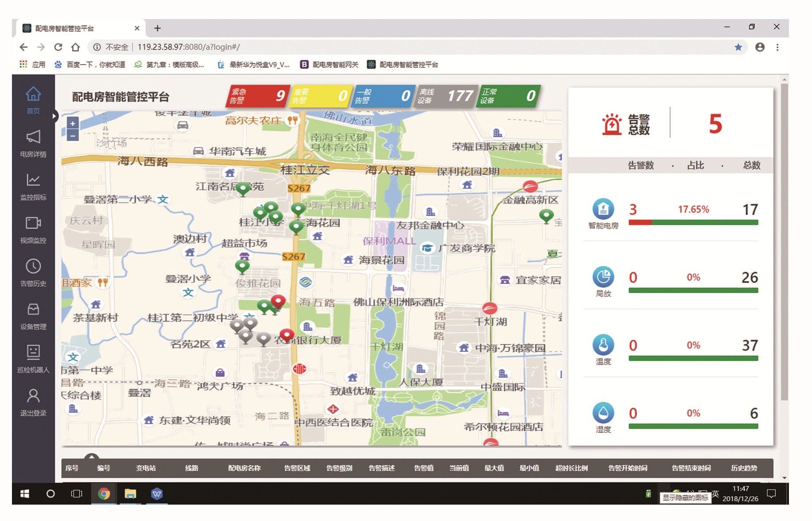Open the 首页 home icon in sidebar
This screenshot has height=521, width=812.
coord(33,94)
